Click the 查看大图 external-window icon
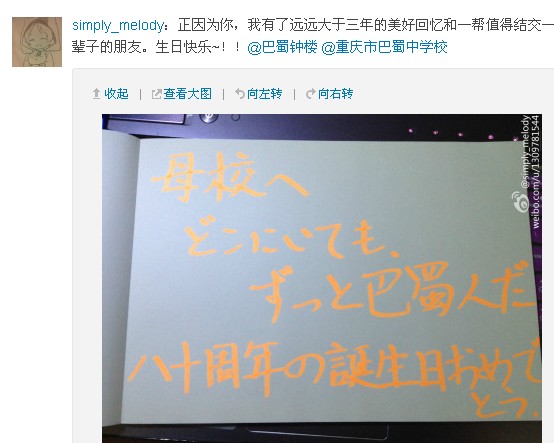 click(x=156, y=94)
